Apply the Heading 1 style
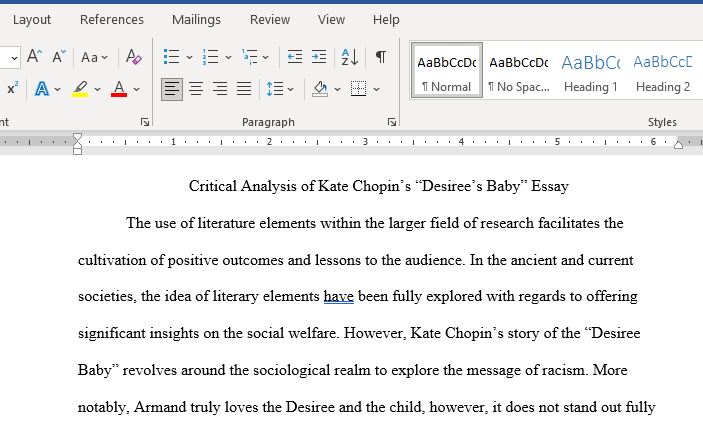The image size is (703, 424). (x=590, y=70)
